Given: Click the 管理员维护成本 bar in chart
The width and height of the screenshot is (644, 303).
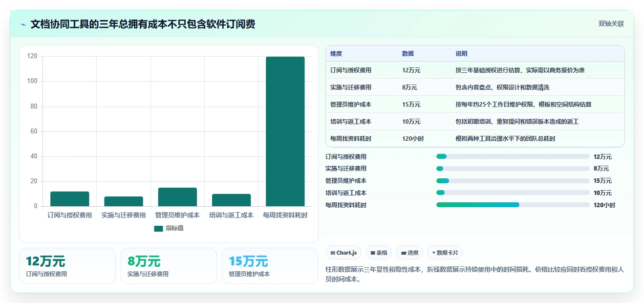Looking at the screenshot, I should pyautogui.click(x=177, y=197).
